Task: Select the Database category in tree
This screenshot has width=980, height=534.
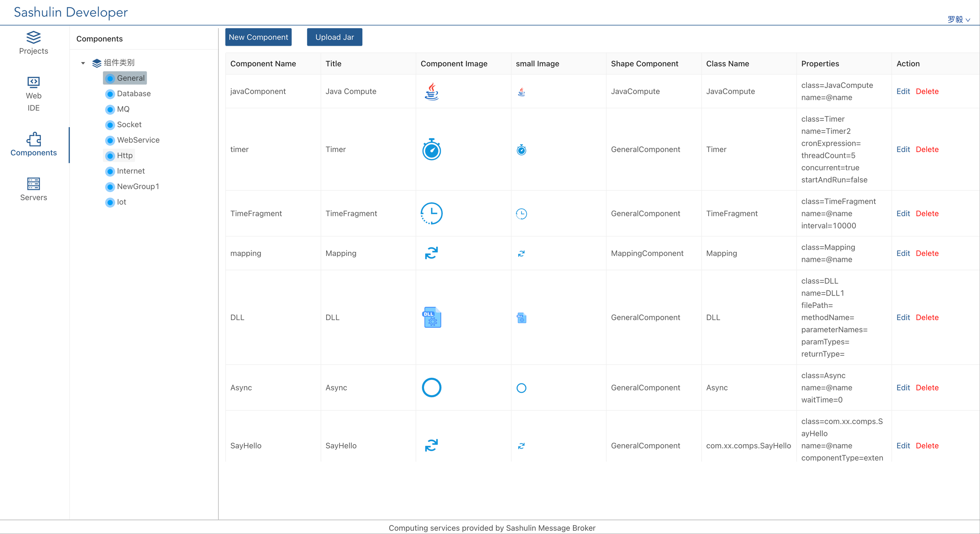Action: [133, 93]
